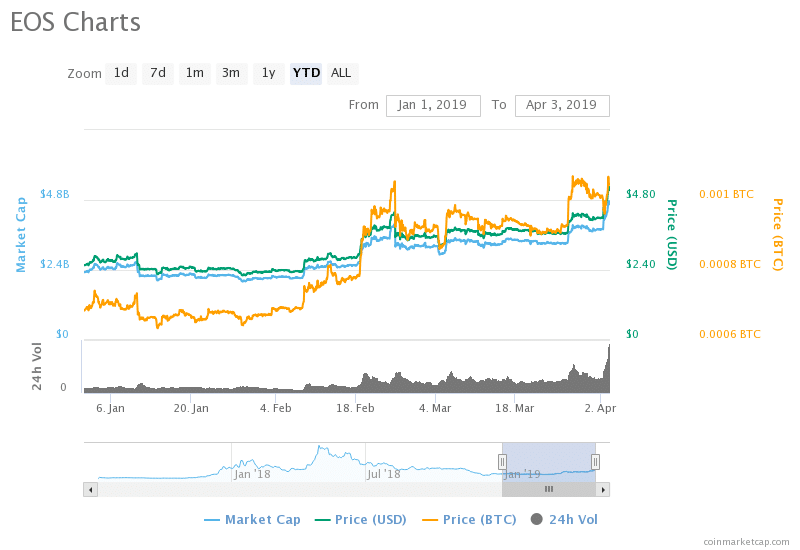The image size is (800, 550).
Task: Select the 3m zoom range
Action: tap(231, 73)
